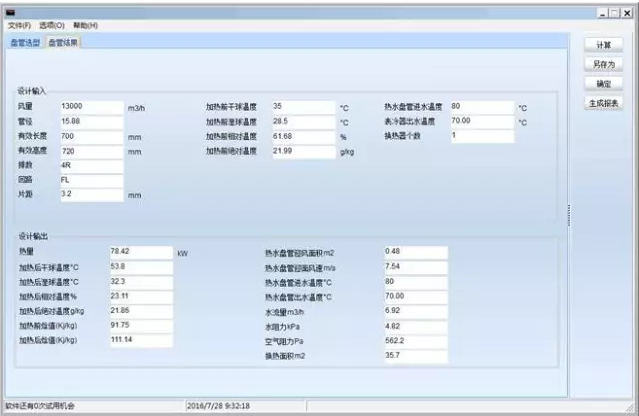Confirm with the 确定 button
Viewport: 639px width, 416px height.
(x=603, y=83)
